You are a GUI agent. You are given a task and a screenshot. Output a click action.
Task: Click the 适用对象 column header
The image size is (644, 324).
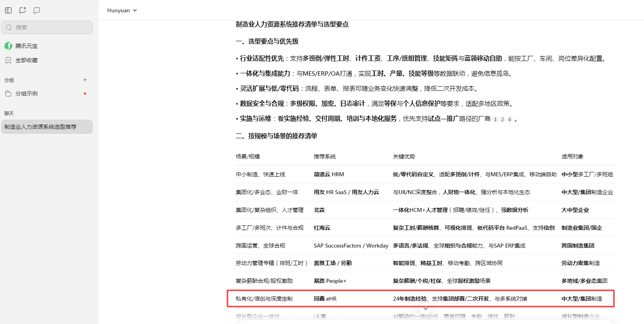tap(572, 156)
